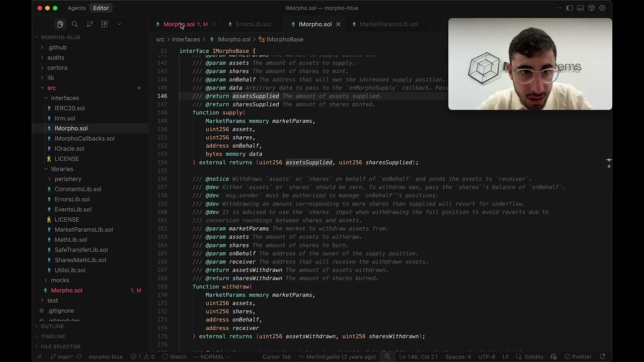Screen dimensions: 644x362
Task: Expand the periphery folder
Action: pos(67,179)
